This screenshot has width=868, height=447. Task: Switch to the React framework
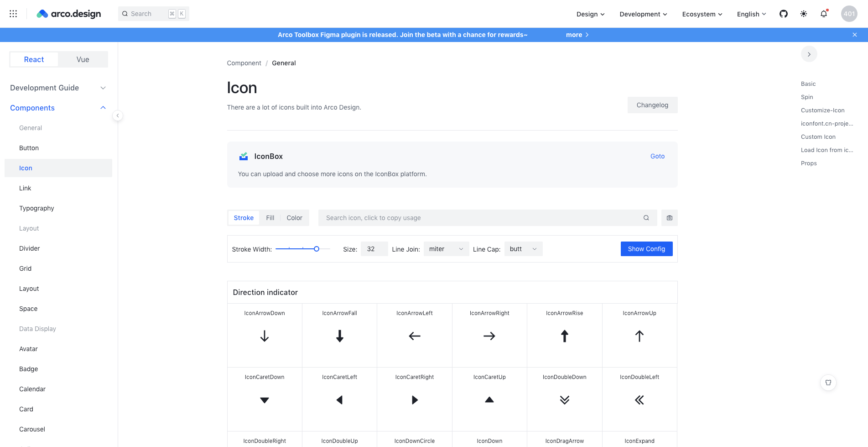(x=34, y=59)
